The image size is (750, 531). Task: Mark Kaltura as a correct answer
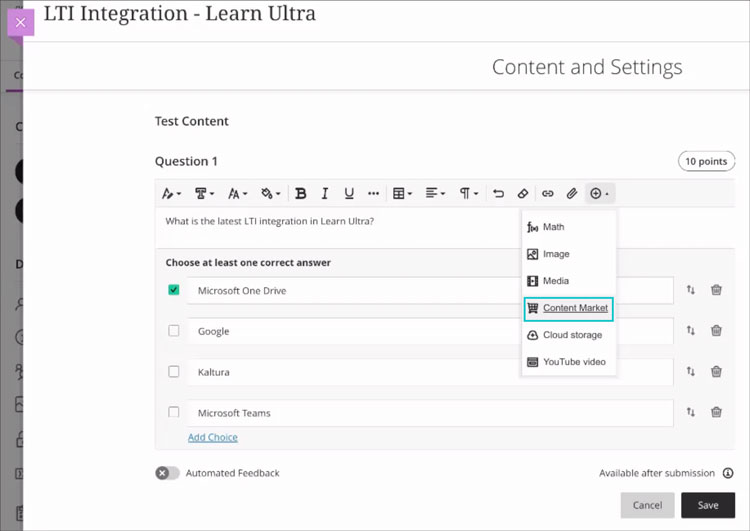[x=174, y=372]
